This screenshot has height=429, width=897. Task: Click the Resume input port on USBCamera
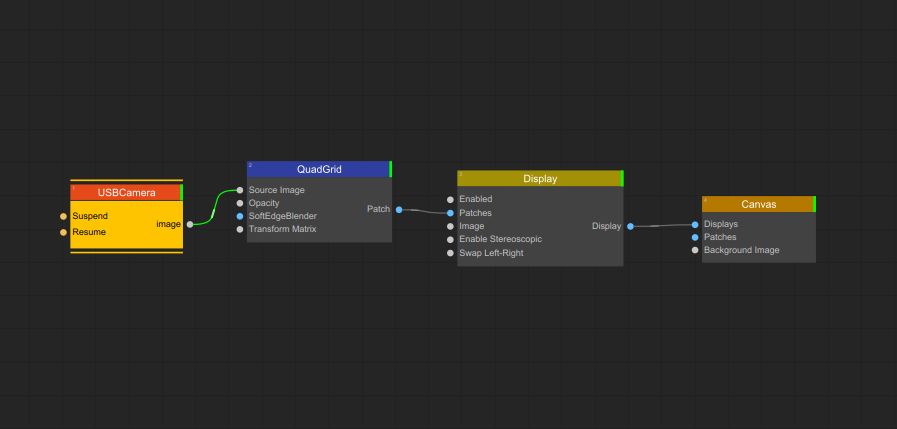(63, 232)
